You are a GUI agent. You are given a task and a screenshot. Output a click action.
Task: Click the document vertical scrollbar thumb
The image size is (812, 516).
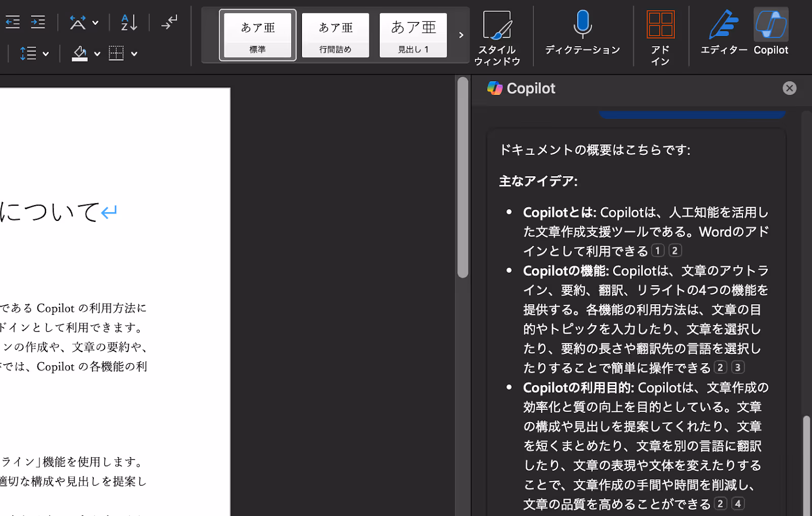(x=462, y=177)
